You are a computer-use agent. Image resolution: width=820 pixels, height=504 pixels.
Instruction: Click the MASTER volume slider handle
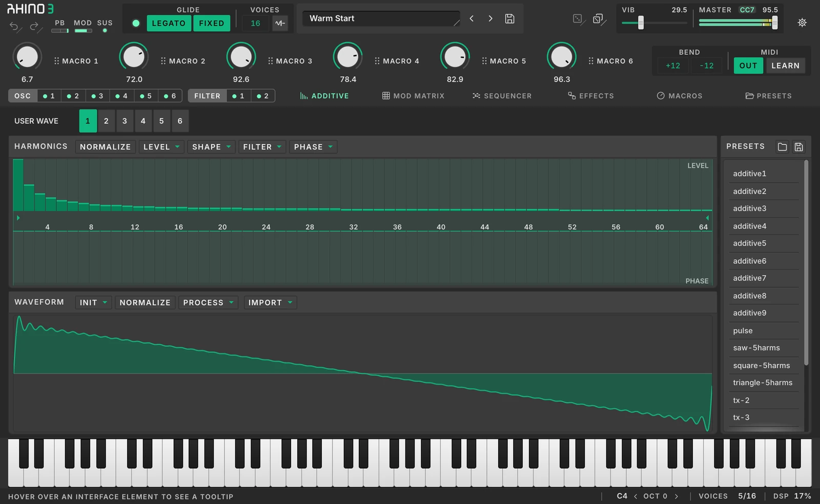click(x=774, y=23)
